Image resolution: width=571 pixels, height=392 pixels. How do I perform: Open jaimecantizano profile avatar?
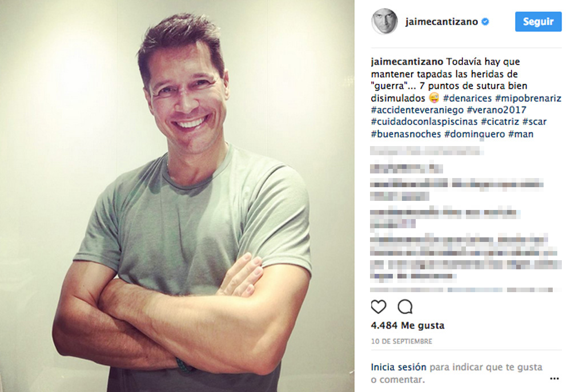(384, 21)
